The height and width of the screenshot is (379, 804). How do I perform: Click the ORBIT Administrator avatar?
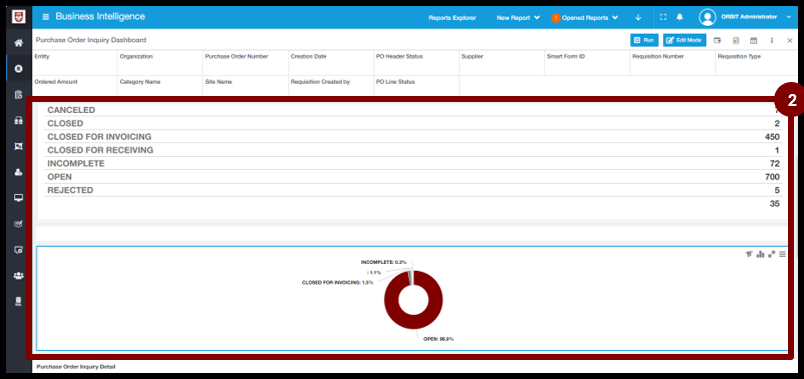[707, 17]
